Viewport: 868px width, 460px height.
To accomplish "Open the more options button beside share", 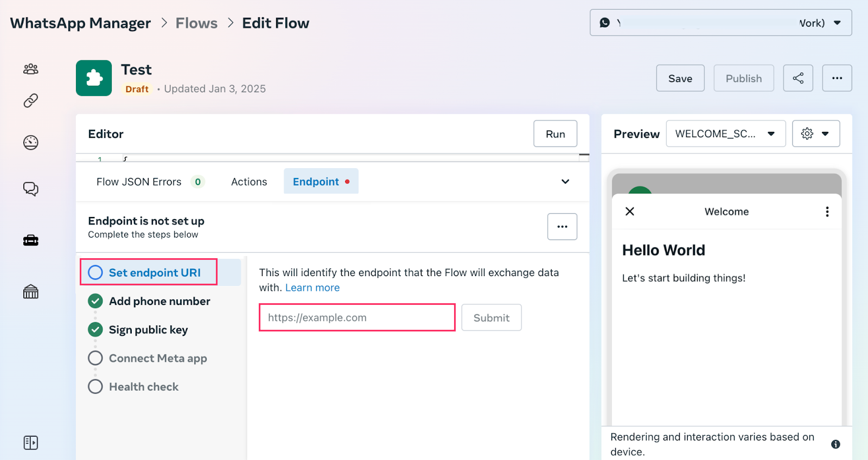I will point(837,78).
